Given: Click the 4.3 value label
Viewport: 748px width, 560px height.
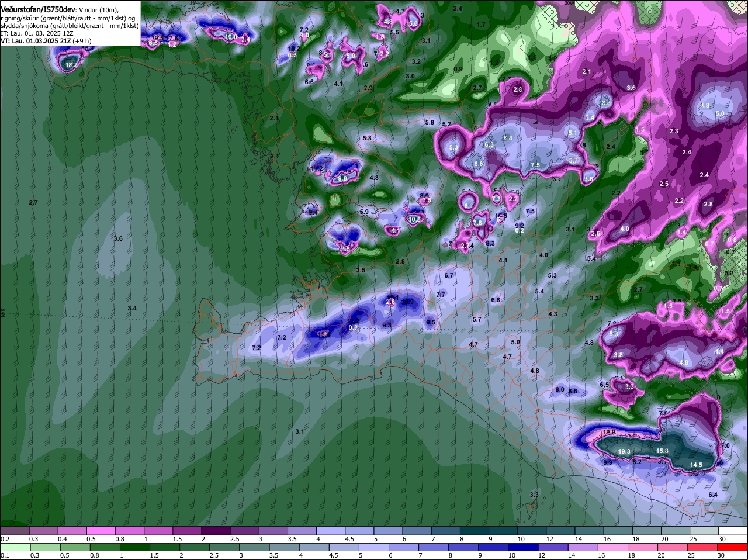Looking at the screenshot, I should click(x=553, y=314).
